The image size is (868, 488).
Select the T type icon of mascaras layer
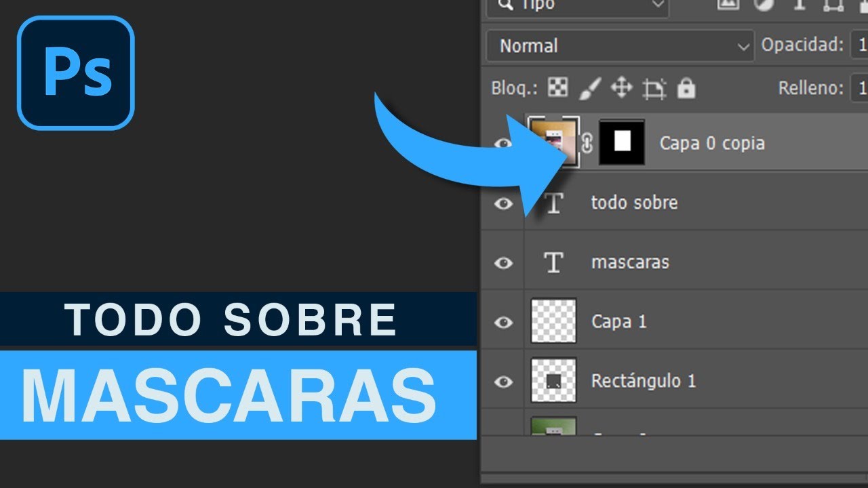pos(554,262)
